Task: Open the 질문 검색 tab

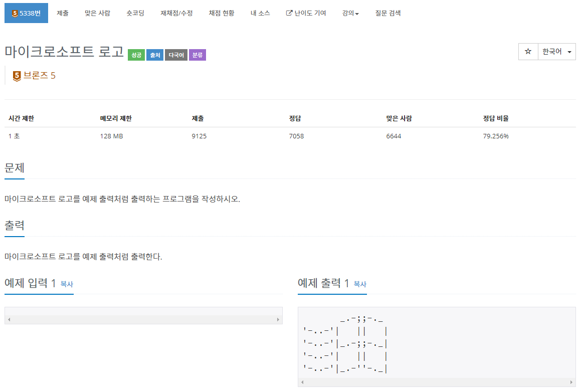Action: [388, 13]
